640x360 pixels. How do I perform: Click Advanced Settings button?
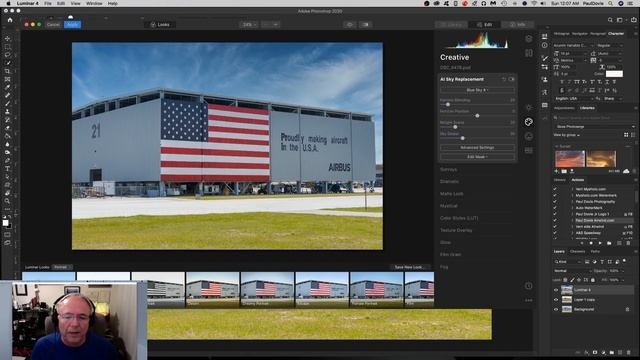[477, 147]
